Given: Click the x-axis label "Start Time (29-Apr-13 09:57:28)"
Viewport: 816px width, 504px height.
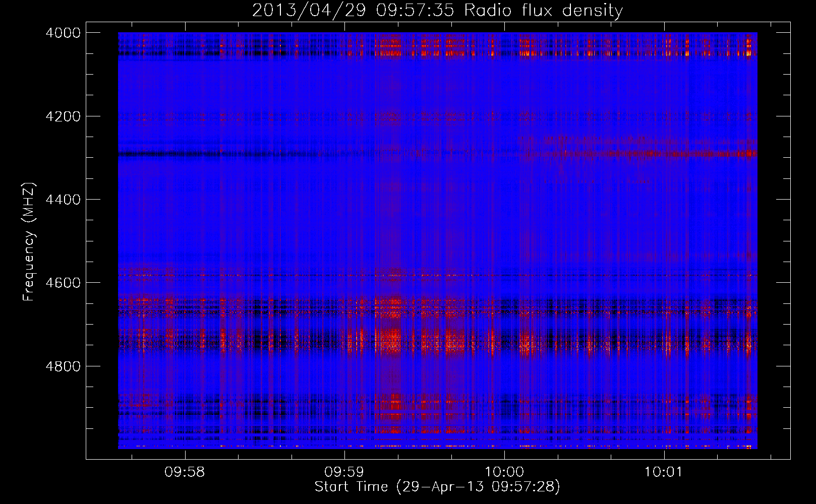Looking at the screenshot, I should click(x=437, y=487).
